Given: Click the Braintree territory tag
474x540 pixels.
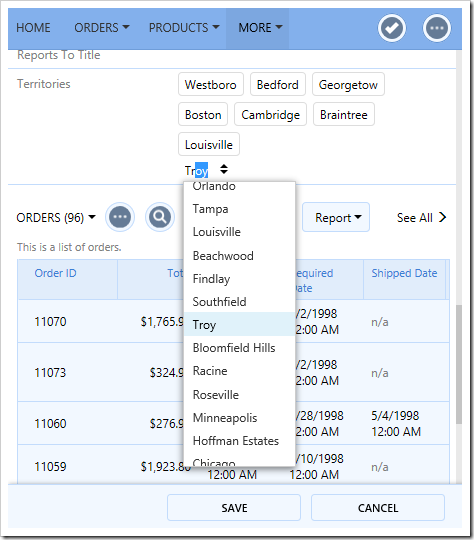Looking at the screenshot, I should [344, 114].
